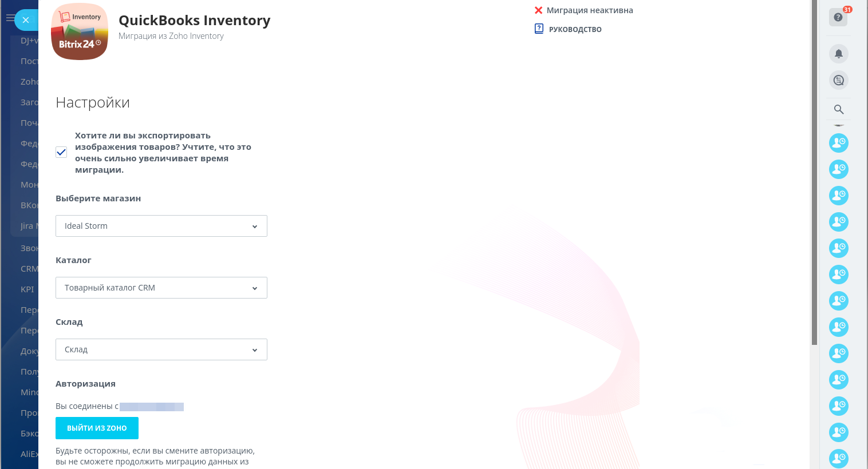The height and width of the screenshot is (469, 868).
Task: Open the Ideal Storm store dropdown
Action: pos(161,226)
